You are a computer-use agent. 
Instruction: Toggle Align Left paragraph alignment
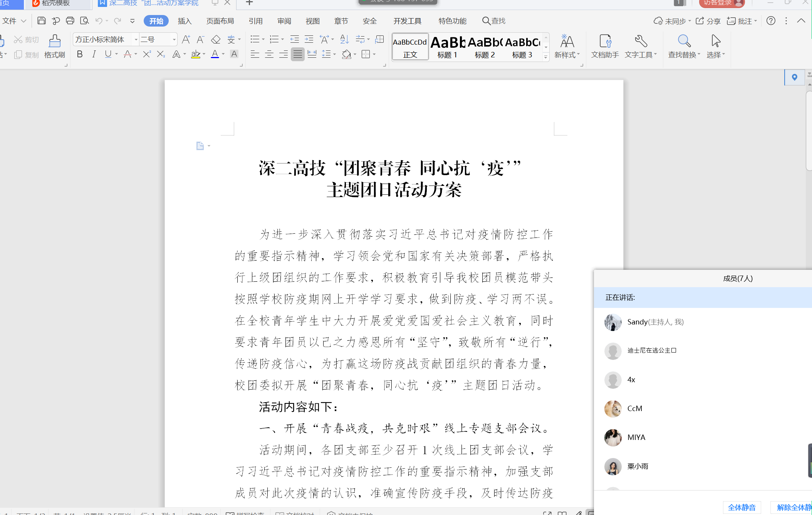[x=255, y=54]
